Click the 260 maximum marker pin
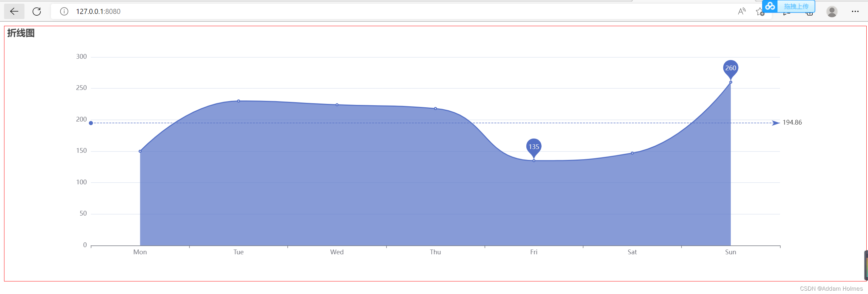The height and width of the screenshot is (294, 868). (730, 69)
